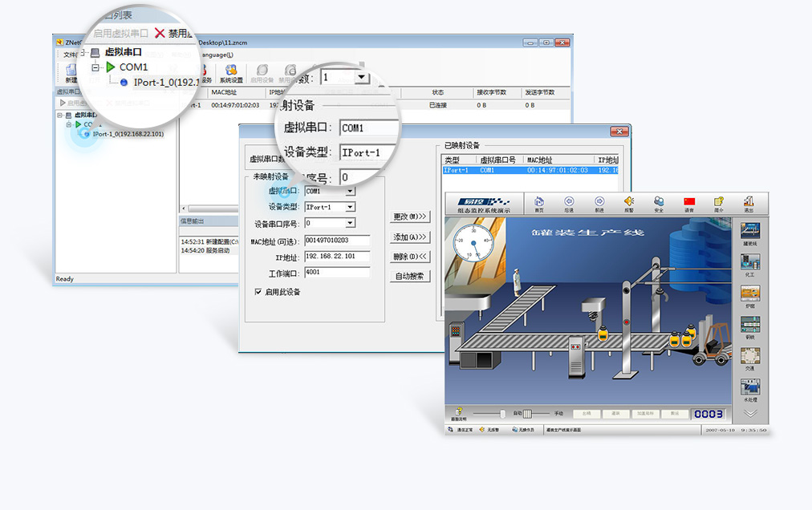Click the 通信正常 status bar icon
The width and height of the screenshot is (812, 510).
(x=451, y=430)
